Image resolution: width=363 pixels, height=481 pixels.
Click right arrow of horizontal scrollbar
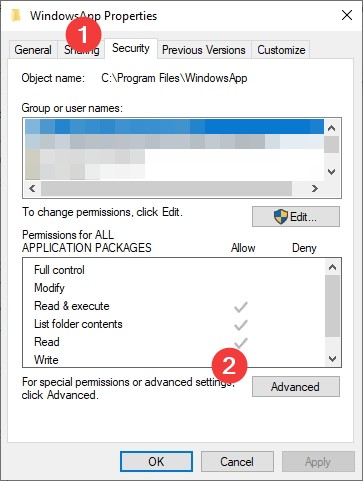tap(315, 189)
